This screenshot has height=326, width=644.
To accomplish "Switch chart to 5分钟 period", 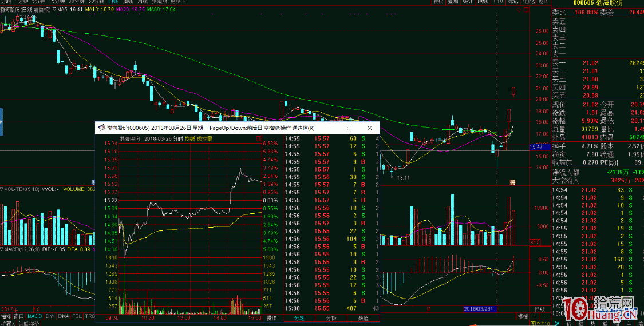I will click(x=39, y=2).
